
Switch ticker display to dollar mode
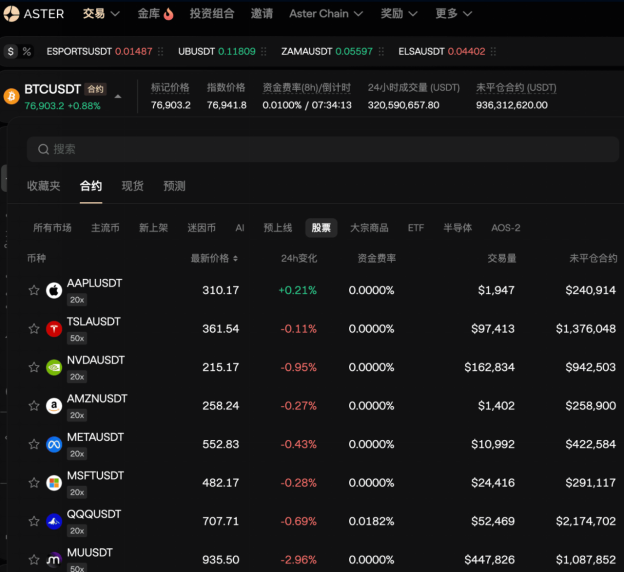11,51
